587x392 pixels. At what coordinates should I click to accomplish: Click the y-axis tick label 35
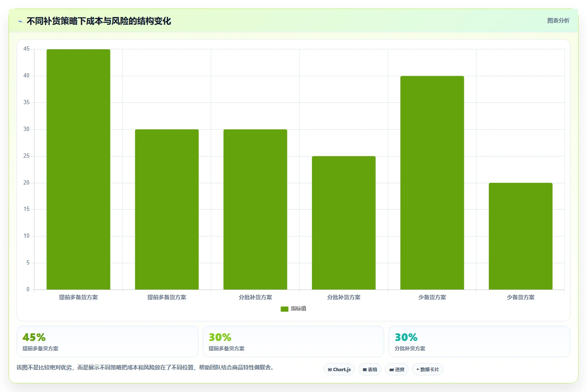coord(26,102)
